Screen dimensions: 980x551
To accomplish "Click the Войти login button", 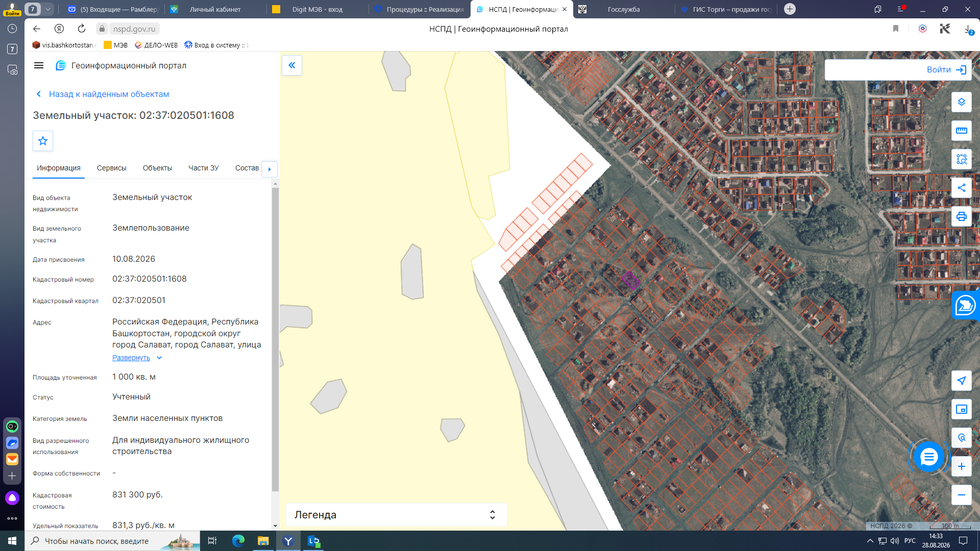I will (898, 70).
